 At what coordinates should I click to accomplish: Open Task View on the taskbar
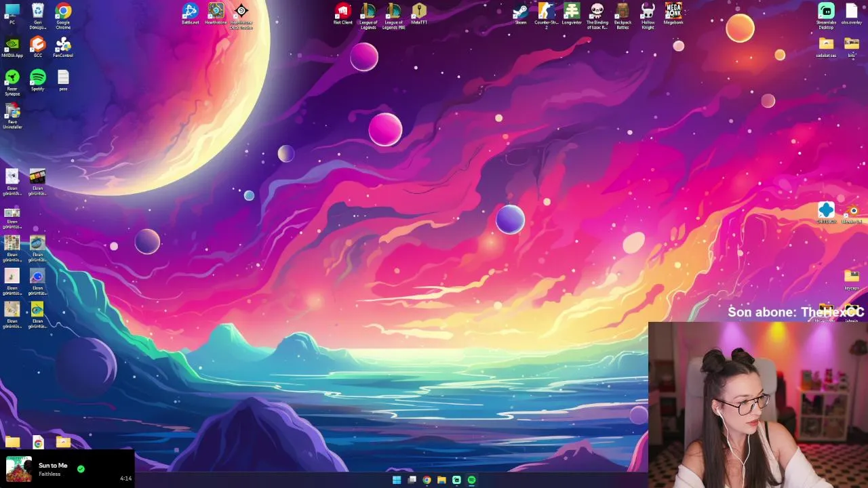412,480
